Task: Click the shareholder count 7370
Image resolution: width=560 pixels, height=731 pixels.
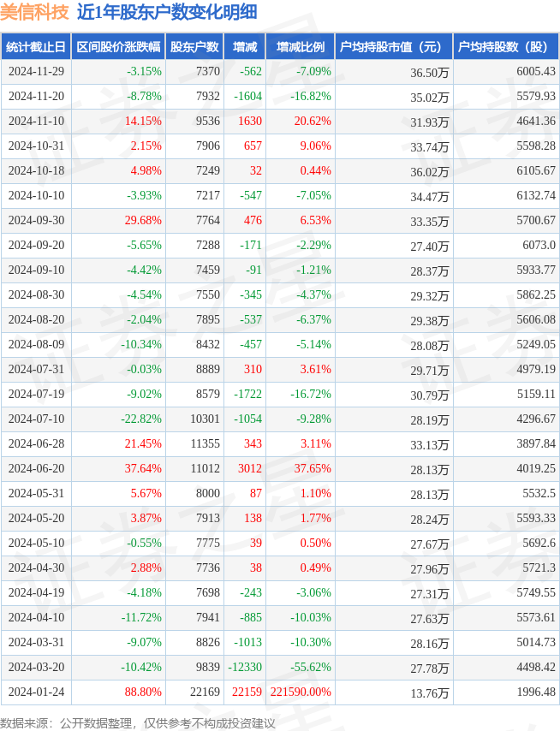Action: [208, 71]
